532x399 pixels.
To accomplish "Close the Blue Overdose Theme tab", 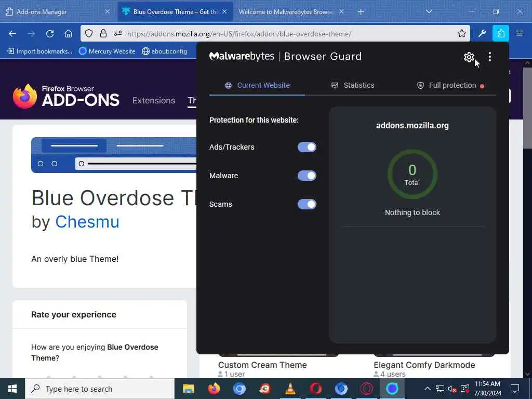I will point(224,11).
